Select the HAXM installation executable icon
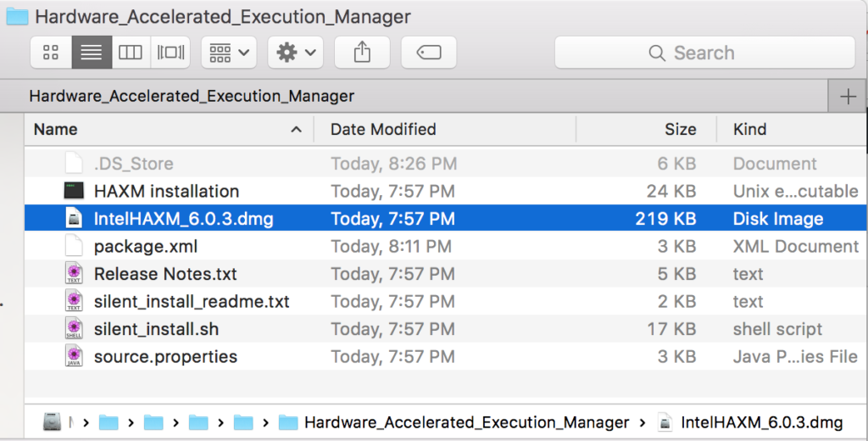Viewport: 868px width, 441px height. 74,191
